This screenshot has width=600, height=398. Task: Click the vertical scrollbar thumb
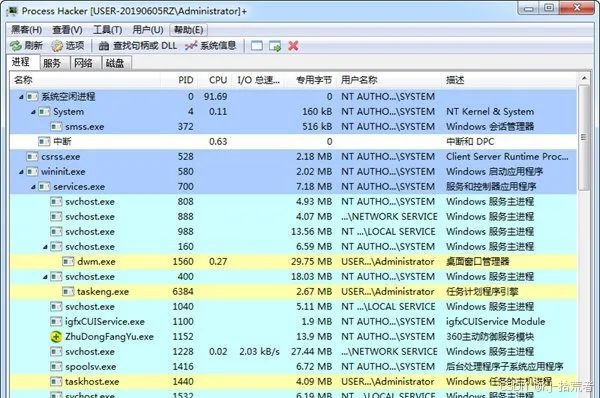click(584, 137)
